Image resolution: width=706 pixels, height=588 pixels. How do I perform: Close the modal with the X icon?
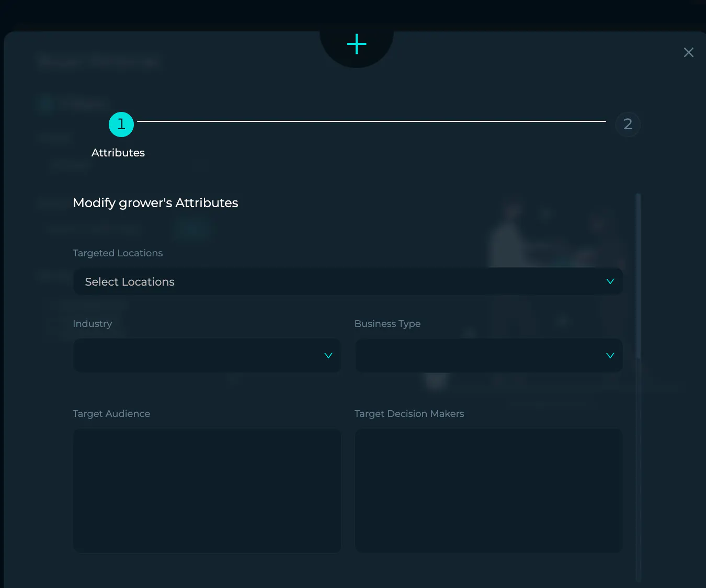689,52
